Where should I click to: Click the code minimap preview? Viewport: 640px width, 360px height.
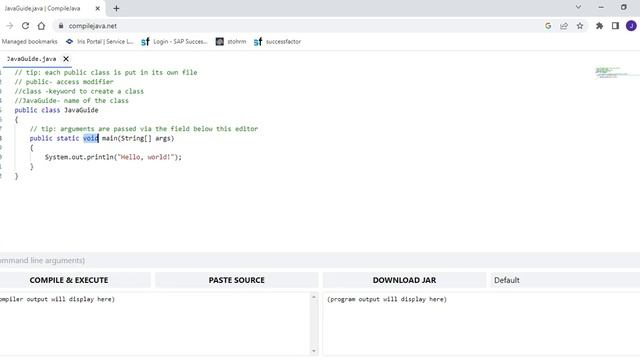pyautogui.click(x=616, y=73)
